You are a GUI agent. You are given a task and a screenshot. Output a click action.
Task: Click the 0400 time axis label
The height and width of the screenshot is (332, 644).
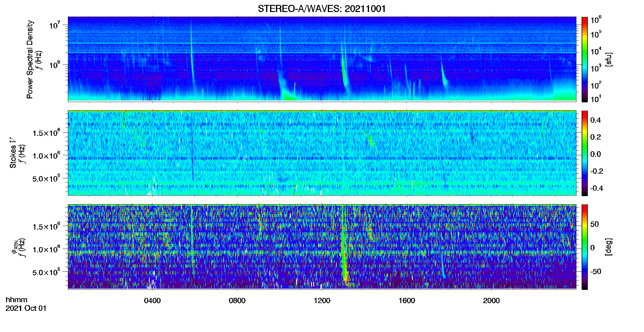coord(152,301)
